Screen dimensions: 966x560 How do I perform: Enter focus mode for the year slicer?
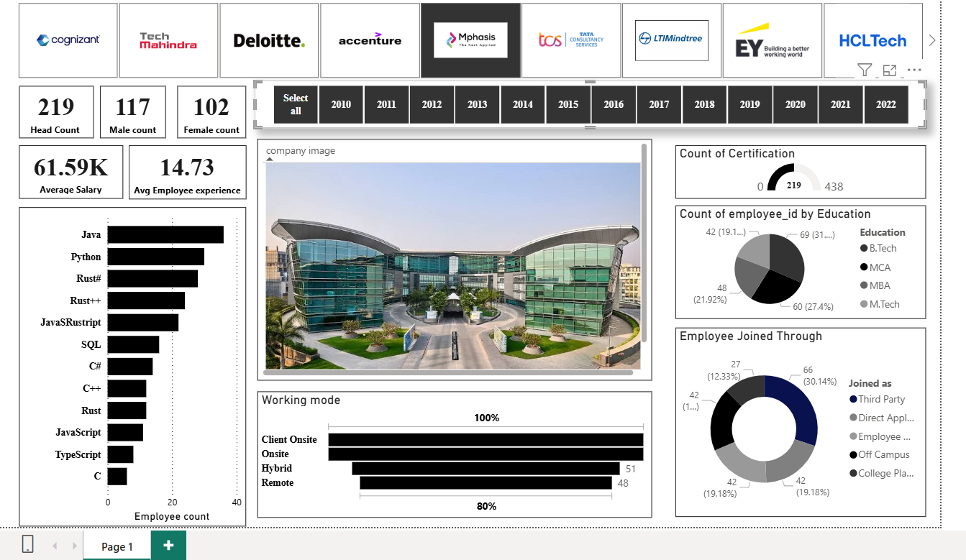(x=890, y=70)
